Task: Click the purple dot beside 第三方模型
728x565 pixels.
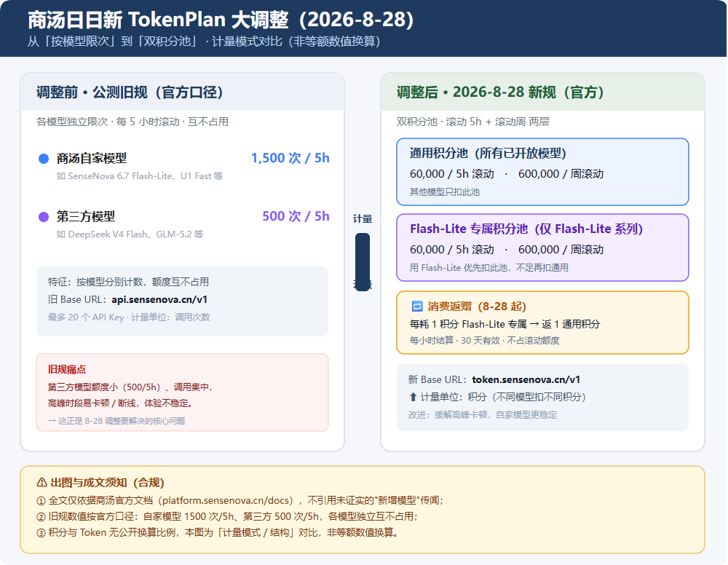Action: 44,217
